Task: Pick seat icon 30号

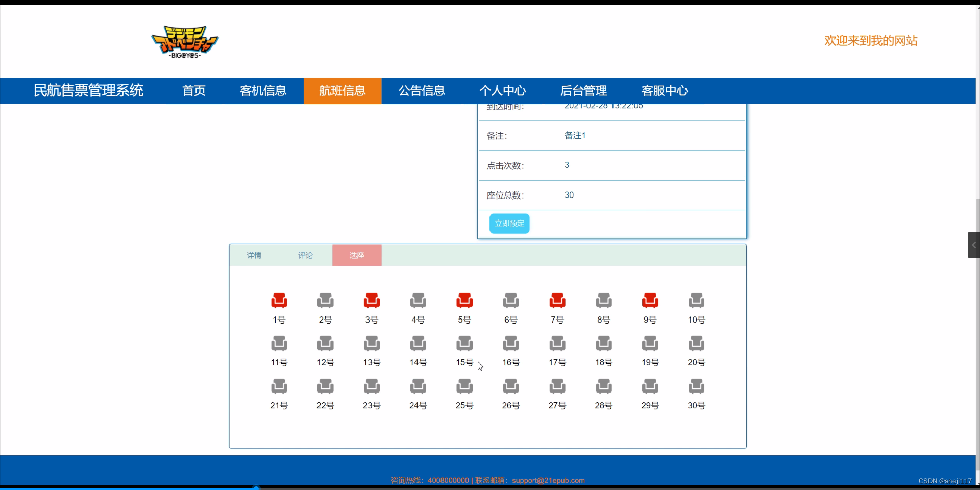Action: click(x=696, y=386)
